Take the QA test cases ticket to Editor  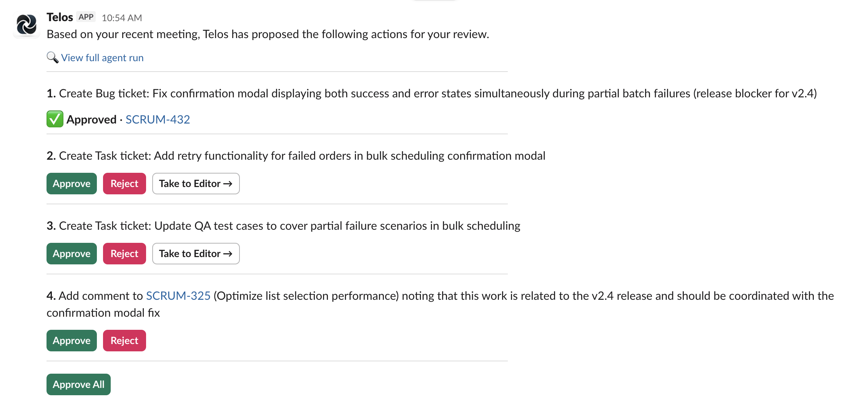click(x=196, y=254)
